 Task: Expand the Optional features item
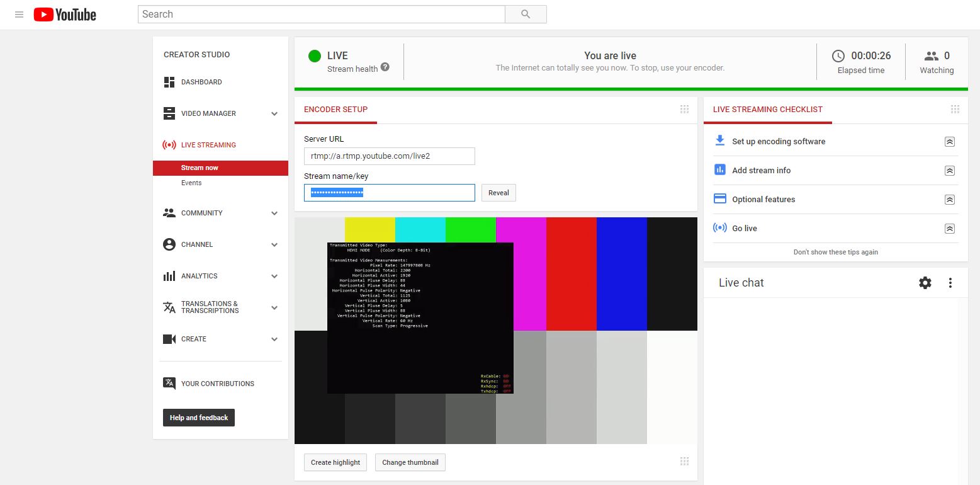950,200
